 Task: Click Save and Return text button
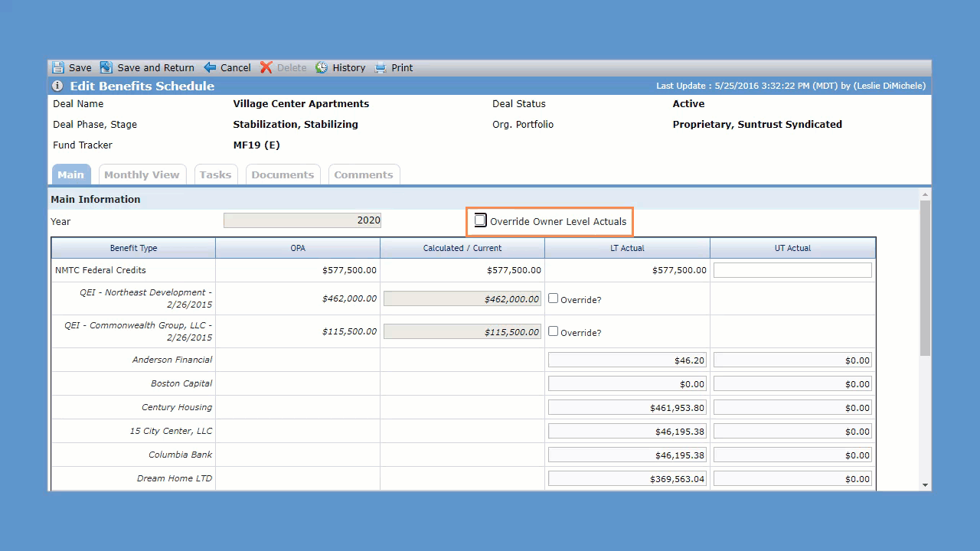click(x=155, y=67)
